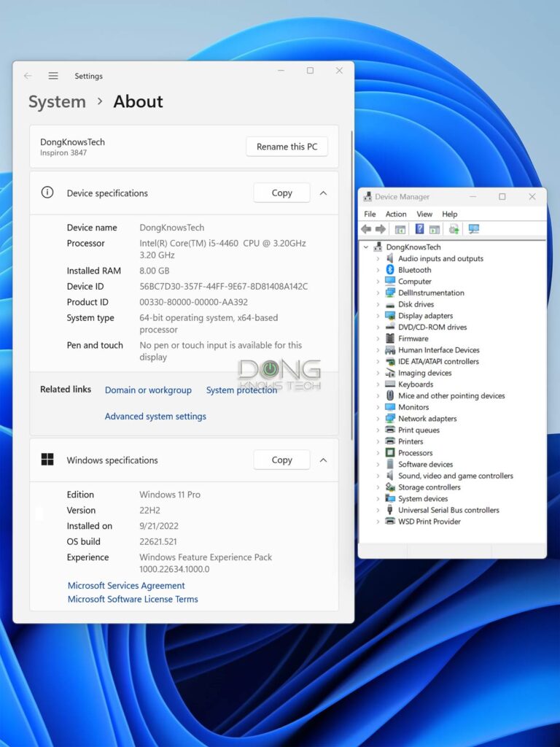Click the DongKnowsTech root computer icon
The image size is (560, 747).
click(x=378, y=247)
